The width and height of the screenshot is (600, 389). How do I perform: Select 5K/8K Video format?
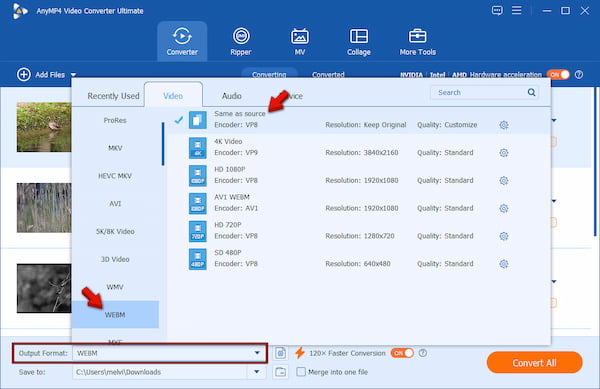tap(115, 231)
